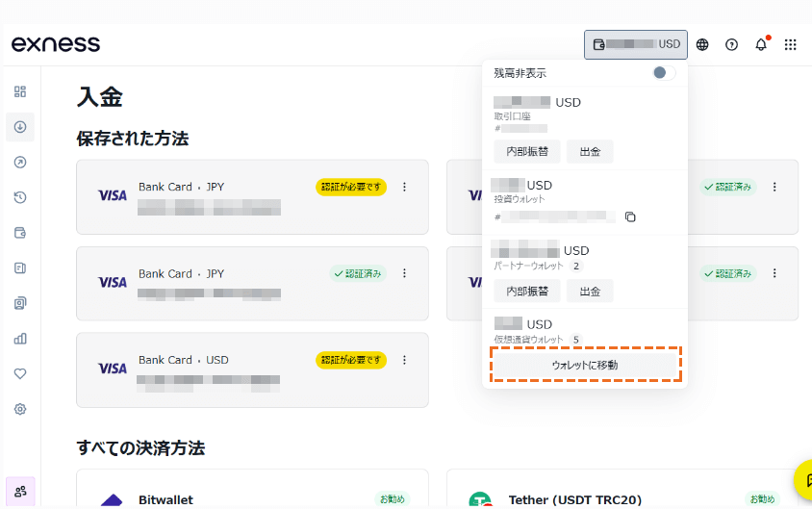
Task: Open the partner people icon at sidebar bottom
Action: coord(21,492)
